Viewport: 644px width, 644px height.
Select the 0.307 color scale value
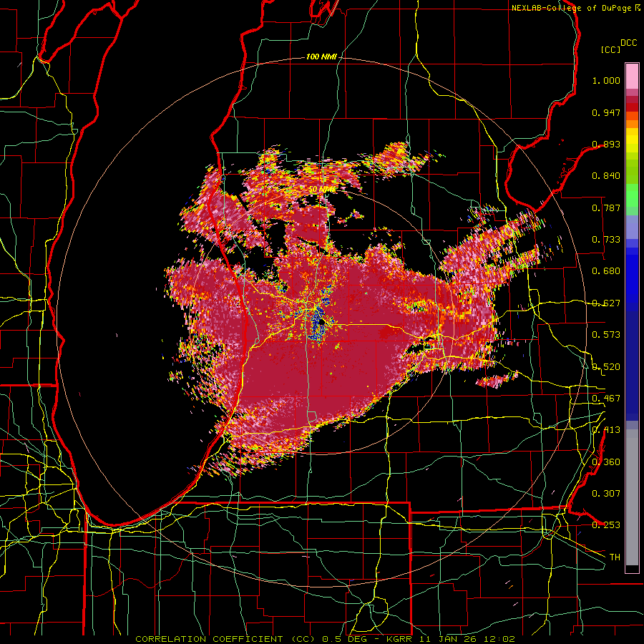pyautogui.click(x=606, y=494)
